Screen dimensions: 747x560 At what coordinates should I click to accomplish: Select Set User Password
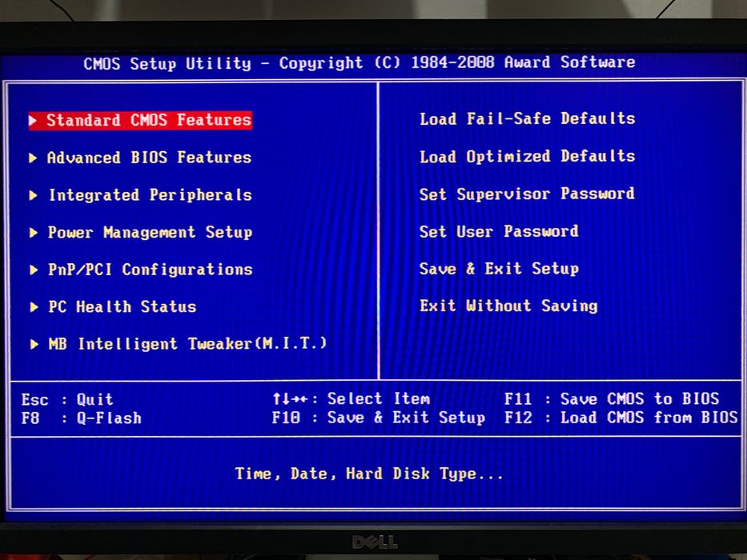pos(499,231)
